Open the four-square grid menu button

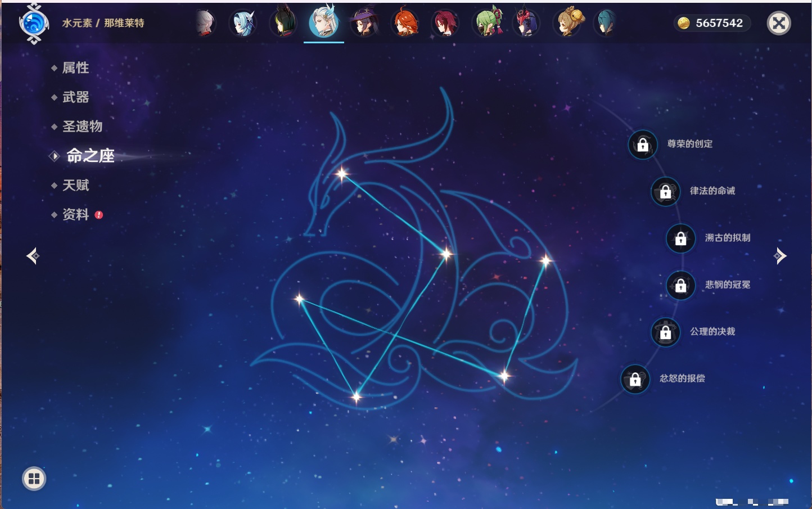[34, 479]
